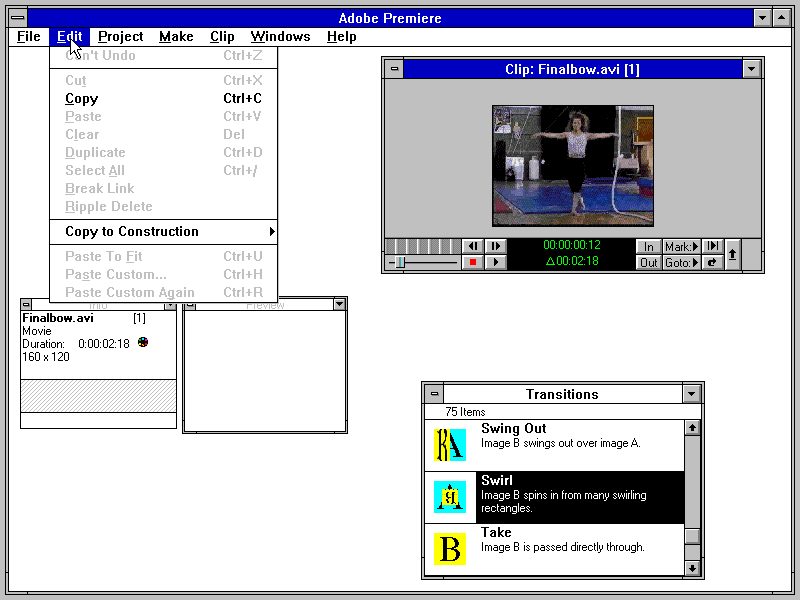
Task: Select the Swing Out transition icon
Action: [449, 445]
